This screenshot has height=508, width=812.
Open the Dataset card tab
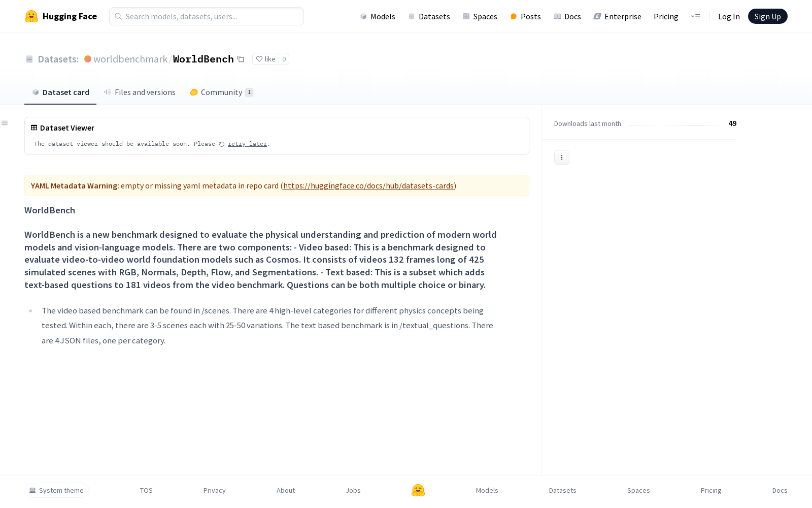coord(60,92)
